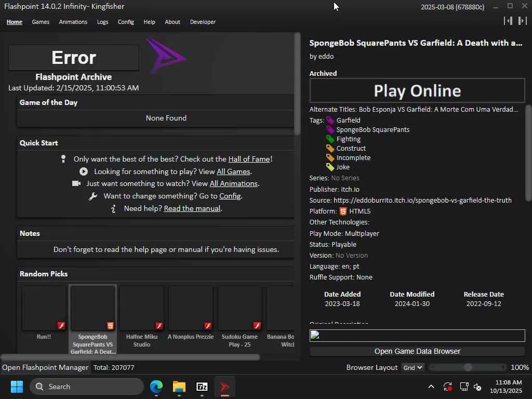Click Flash badge on Halfne Miku Studio
This screenshot has height=399, width=532.
(x=159, y=326)
